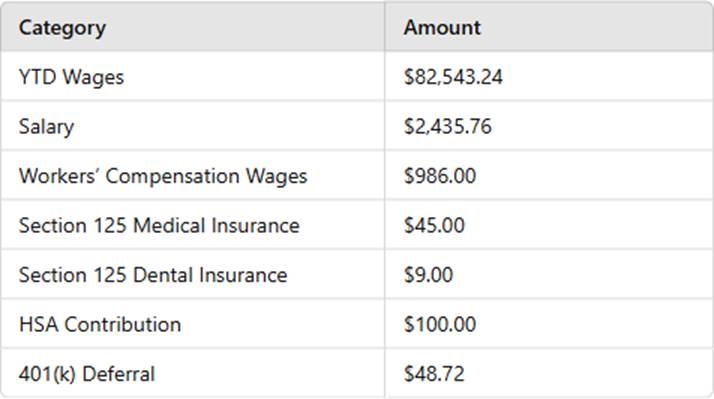This screenshot has width=714, height=399.
Task: Click the Category column header
Action: coord(62,28)
